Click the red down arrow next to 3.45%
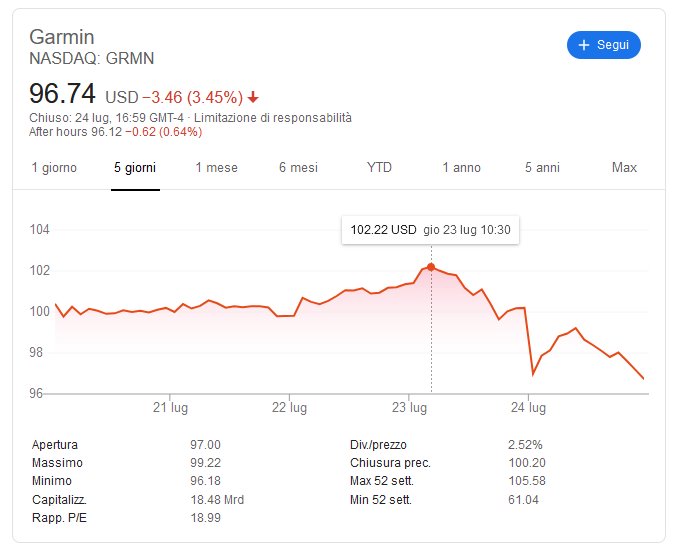The width and height of the screenshot is (683, 554). point(253,98)
